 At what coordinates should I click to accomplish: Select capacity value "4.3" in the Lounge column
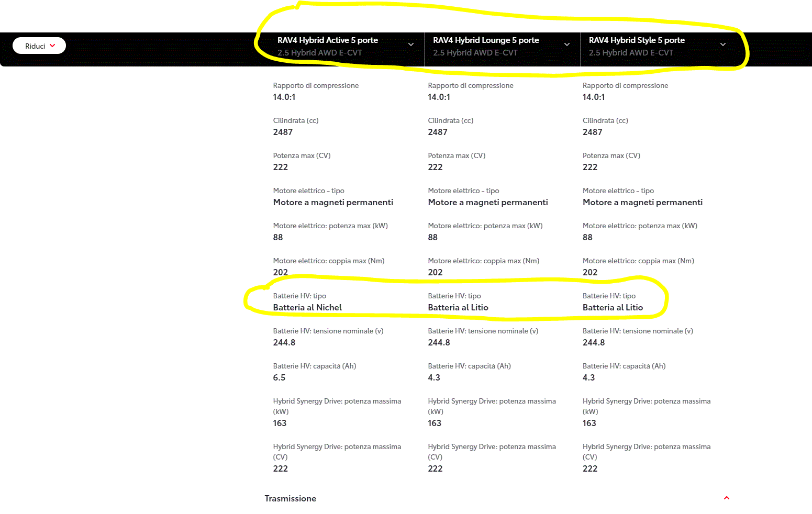pos(434,378)
